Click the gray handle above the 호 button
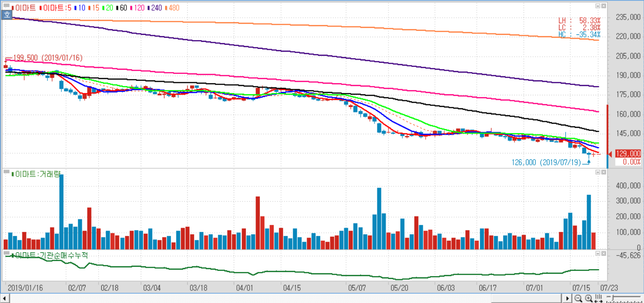This screenshot has height=303, width=644. pyautogui.click(x=7, y=6)
